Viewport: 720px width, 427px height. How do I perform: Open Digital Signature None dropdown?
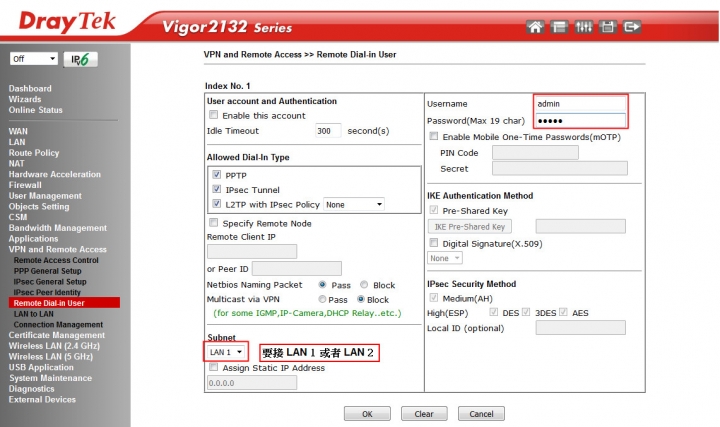point(444,258)
